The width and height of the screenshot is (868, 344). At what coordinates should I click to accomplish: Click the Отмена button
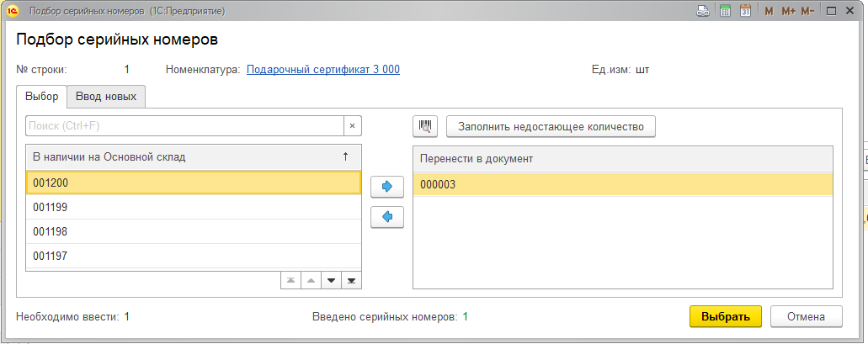coord(806,317)
